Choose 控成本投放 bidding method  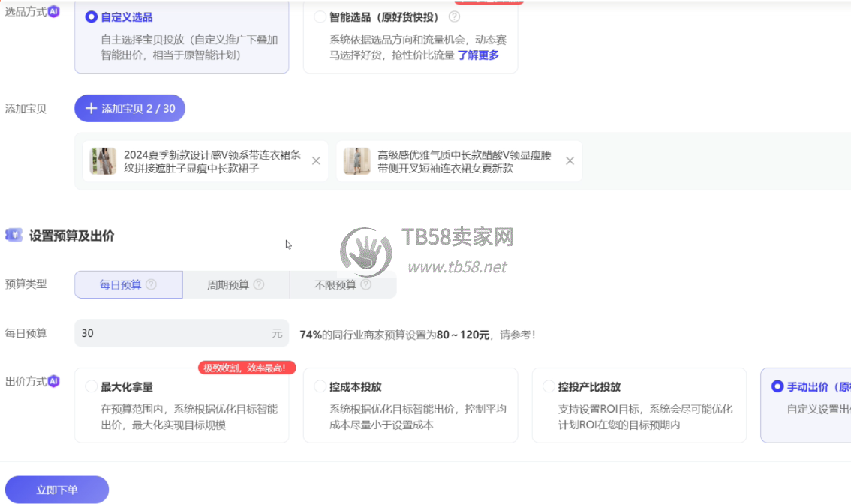(x=320, y=387)
